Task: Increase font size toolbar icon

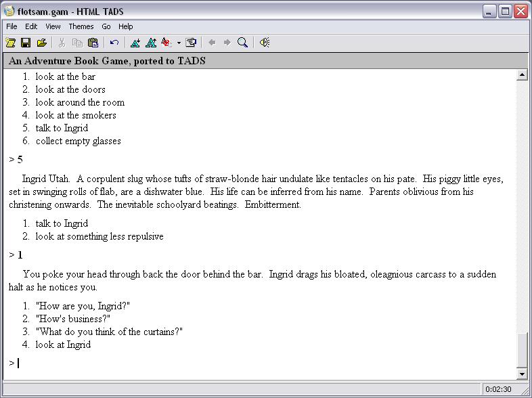Action: (151, 43)
